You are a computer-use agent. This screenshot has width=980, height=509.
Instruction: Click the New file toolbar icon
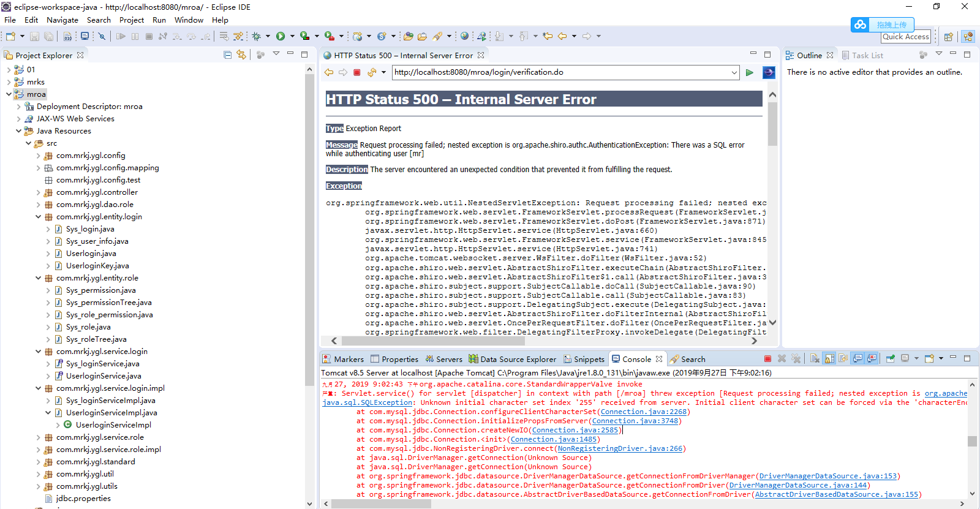point(10,36)
